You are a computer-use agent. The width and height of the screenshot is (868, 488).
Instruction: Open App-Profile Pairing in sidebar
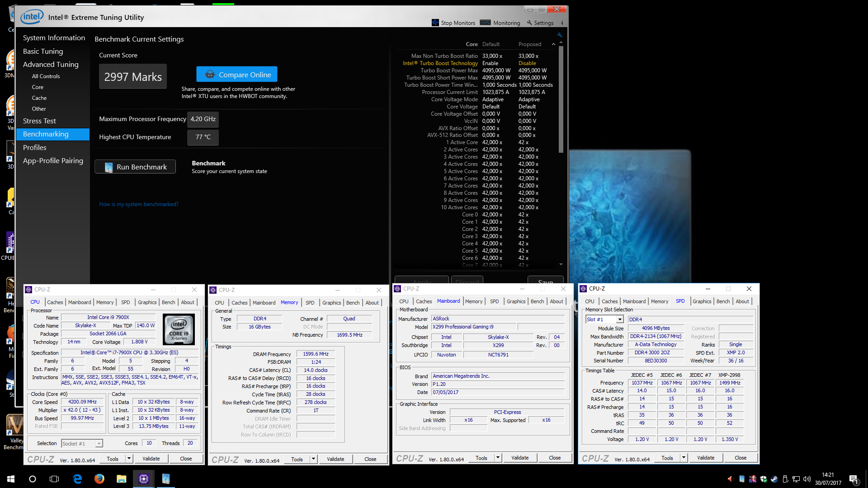coord(53,161)
